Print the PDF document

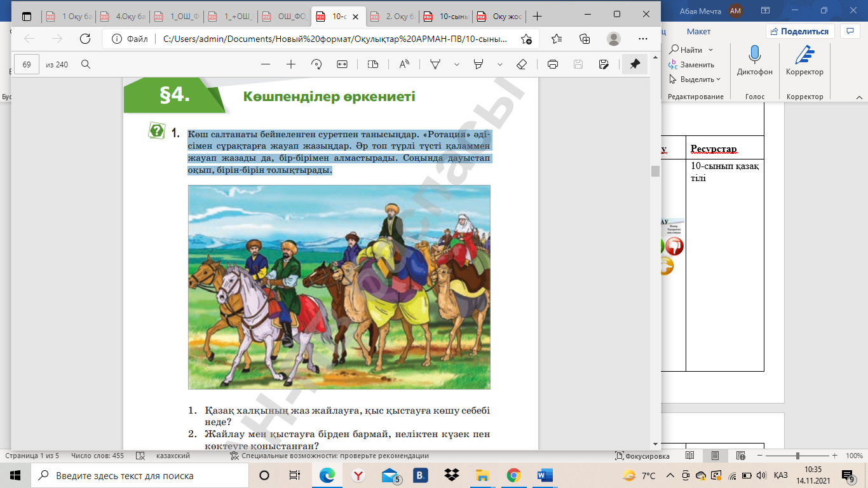[x=553, y=64]
